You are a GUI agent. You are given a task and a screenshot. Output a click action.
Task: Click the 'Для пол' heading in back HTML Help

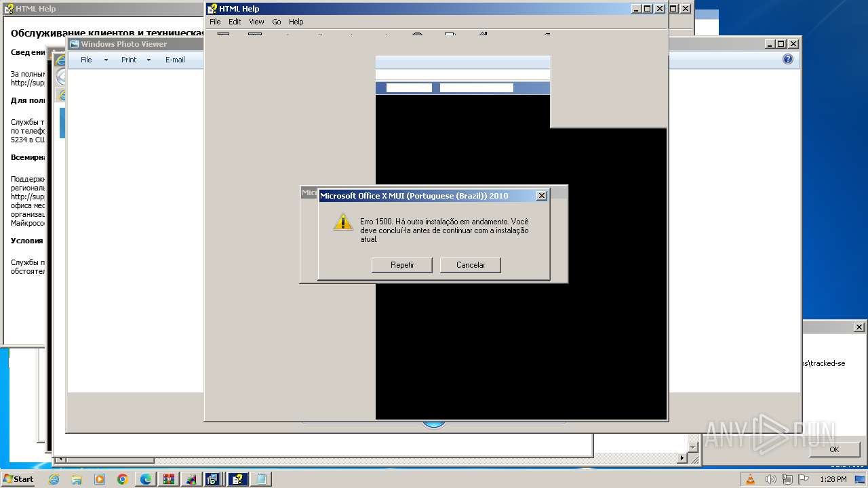(x=27, y=100)
